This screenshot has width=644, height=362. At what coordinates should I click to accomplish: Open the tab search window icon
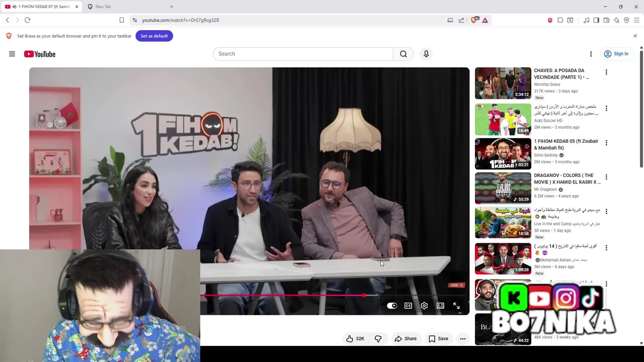[x=570, y=20]
